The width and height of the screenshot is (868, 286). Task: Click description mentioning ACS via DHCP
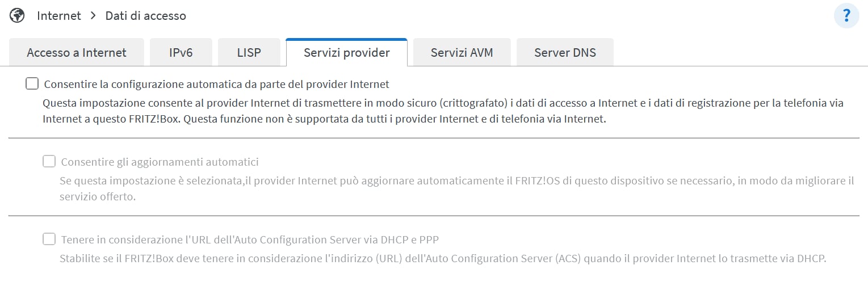(443, 259)
